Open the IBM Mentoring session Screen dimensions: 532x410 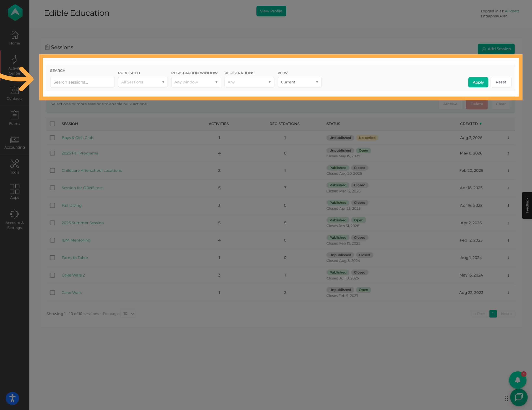pyautogui.click(x=76, y=240)
